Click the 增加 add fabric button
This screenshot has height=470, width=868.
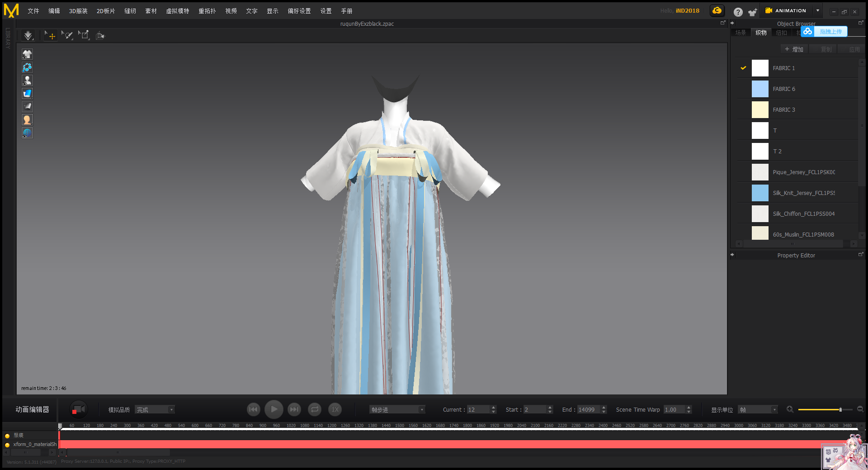[x=794, y=49]
